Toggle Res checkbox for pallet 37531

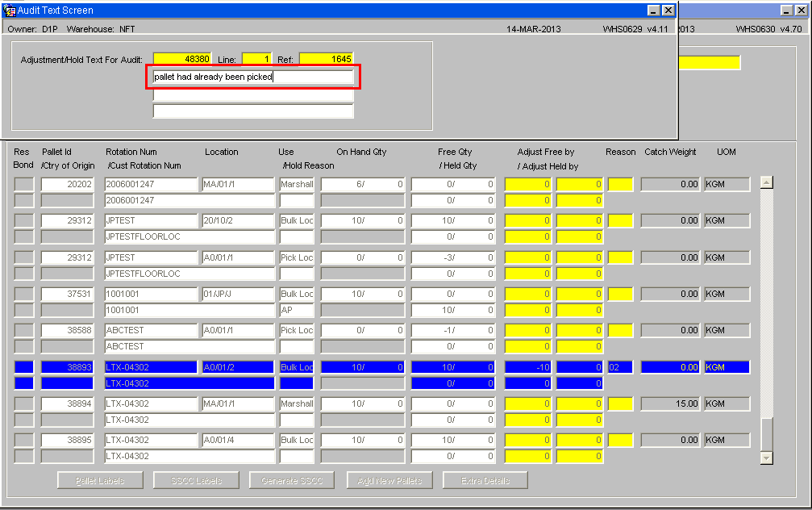[x=24, y=294]
